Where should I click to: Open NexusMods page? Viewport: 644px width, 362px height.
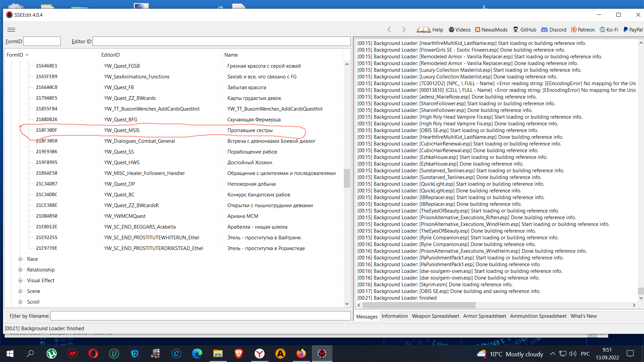[x=491, y=29]
